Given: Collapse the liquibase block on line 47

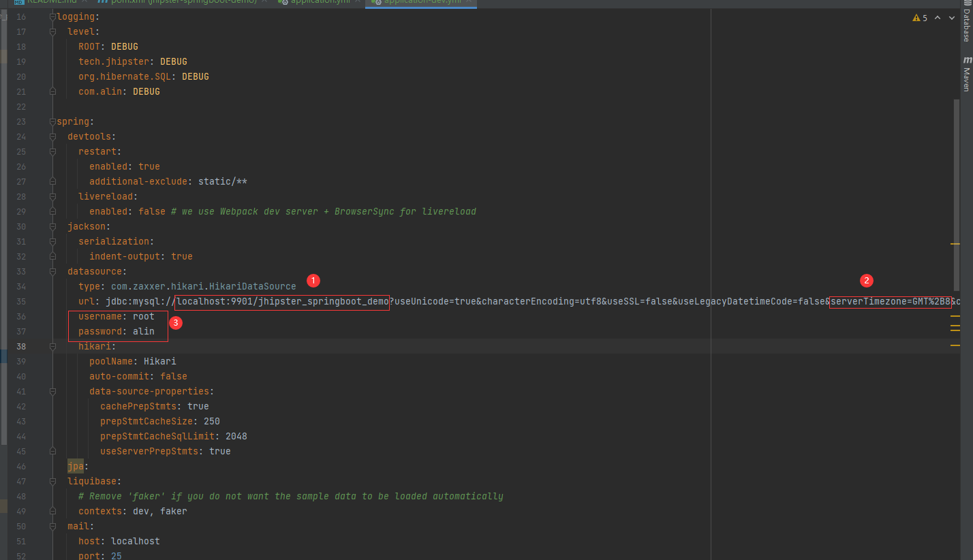Looking at the screenshot, I should [x=52, y=481].
